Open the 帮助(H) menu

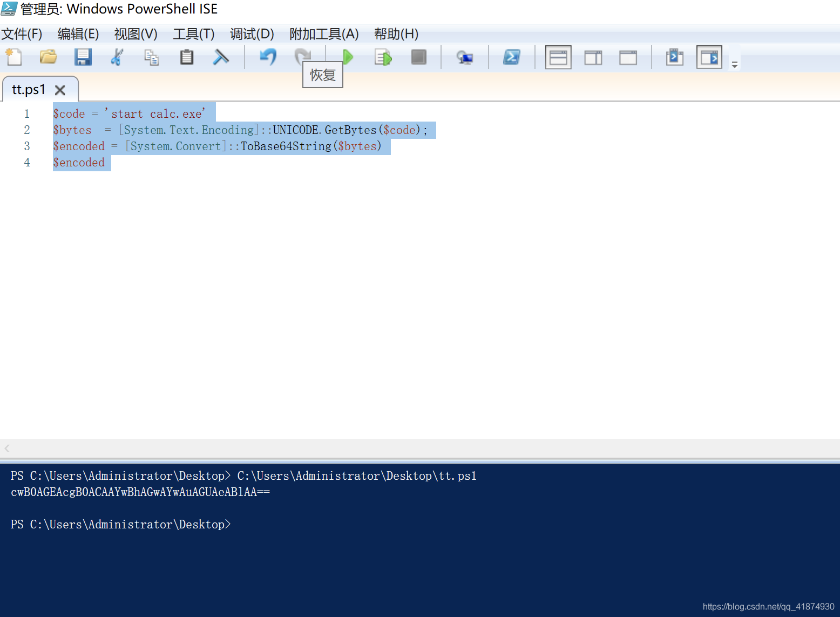(x=396, y=34)
